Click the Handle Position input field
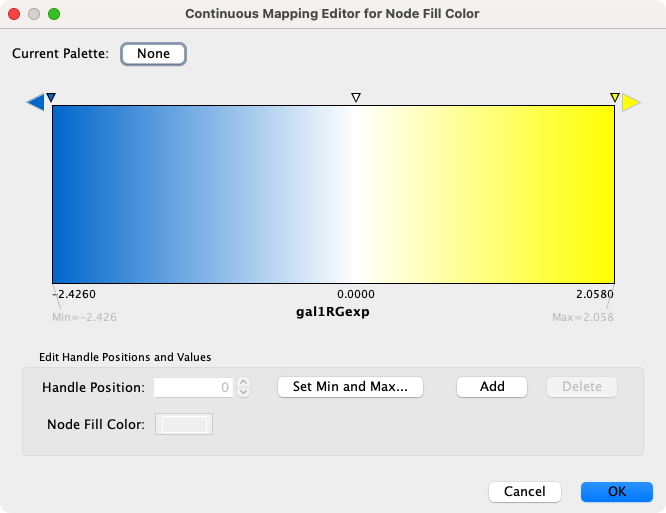This screenshot has height=513, width=666. [194, 387]
